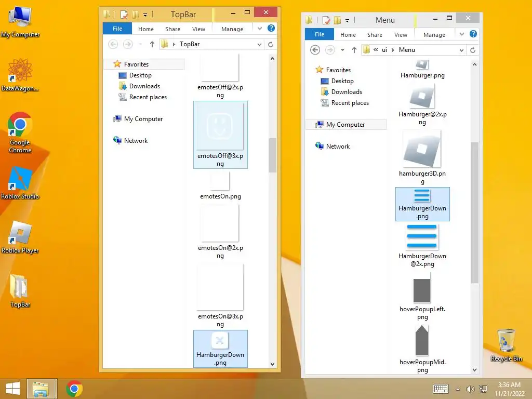Open My Computer desktop icon
This screenshot has height=399, width=532.
coord(20,22)
